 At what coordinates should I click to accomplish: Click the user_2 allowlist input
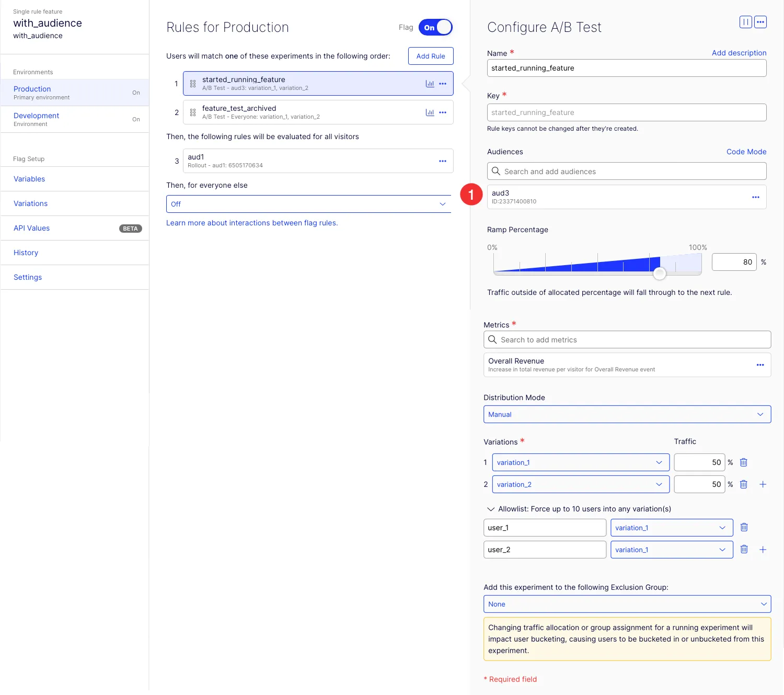coord(545,550)
